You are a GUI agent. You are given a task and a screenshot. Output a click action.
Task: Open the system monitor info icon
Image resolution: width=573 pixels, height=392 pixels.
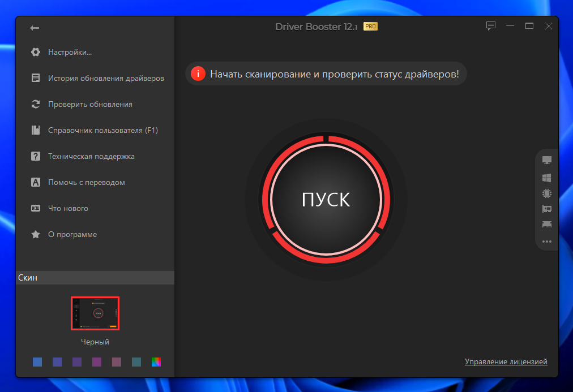(546, 160)
